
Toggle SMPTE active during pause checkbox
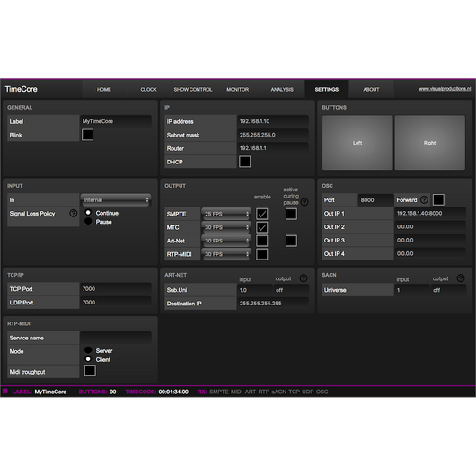291,214
